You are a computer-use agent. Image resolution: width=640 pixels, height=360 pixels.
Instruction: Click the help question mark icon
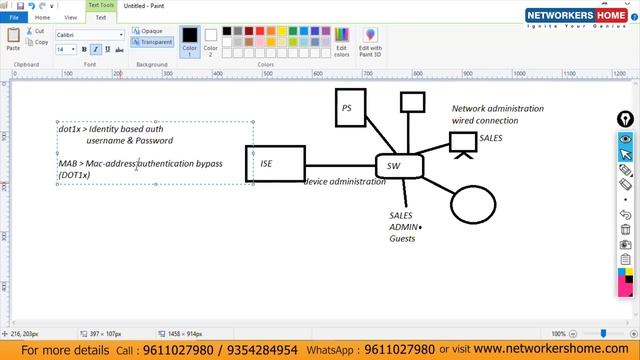[634, 17]
